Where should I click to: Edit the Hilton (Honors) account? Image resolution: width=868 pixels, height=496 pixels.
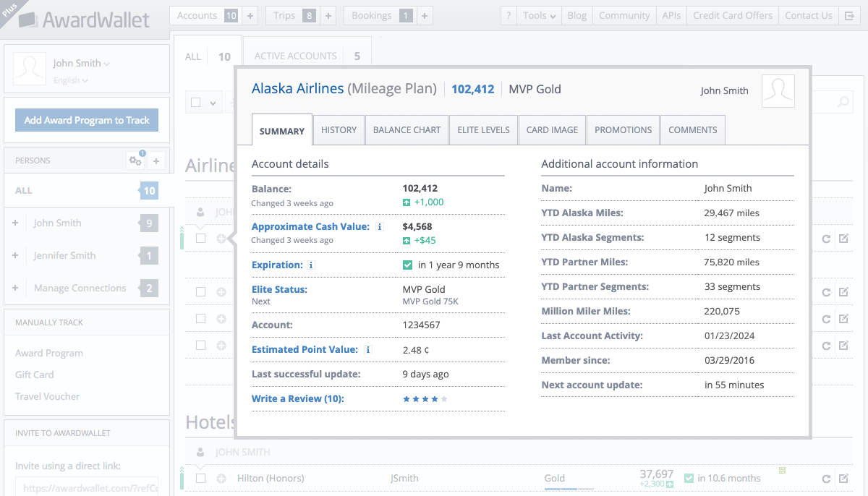[x=843, y=478]
